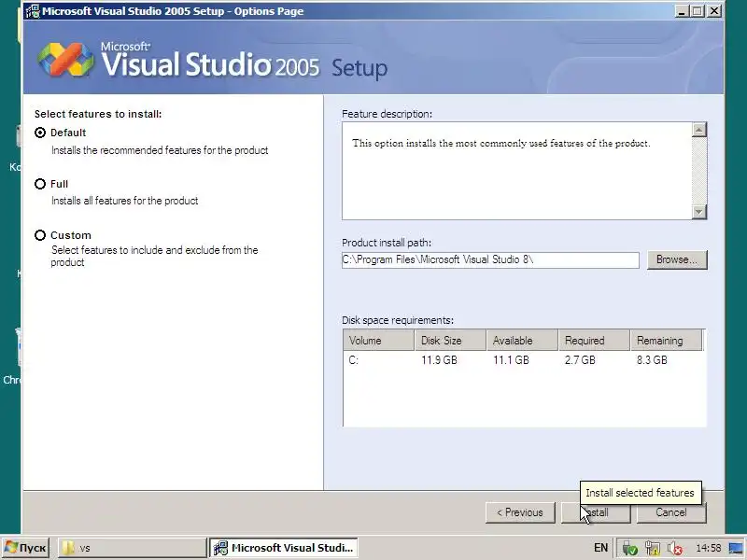Click the Remaining column header
This screenshot has height=560, width=747.
point(667,341)
